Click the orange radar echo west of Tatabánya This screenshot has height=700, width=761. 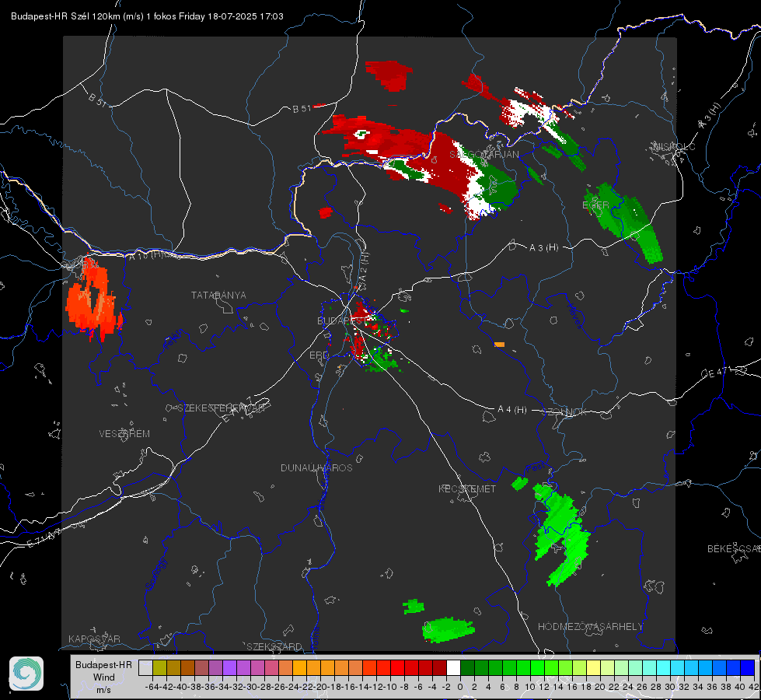tap(93, 299)
